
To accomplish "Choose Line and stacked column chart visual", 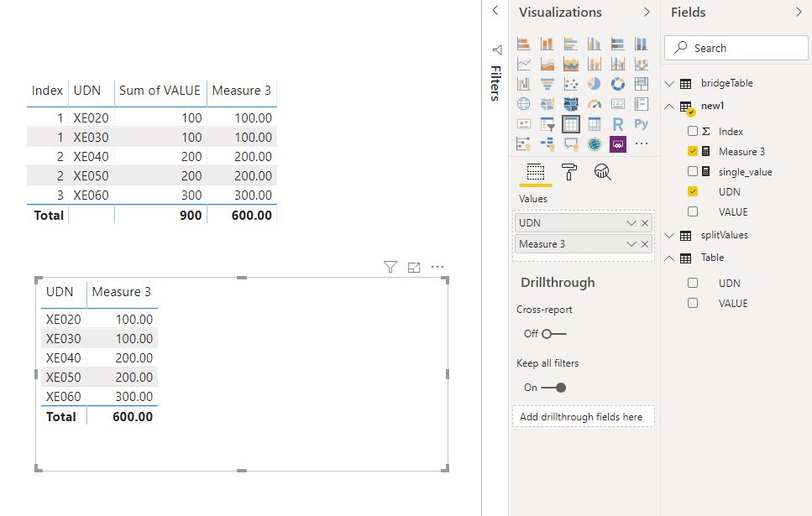I will pos(594,64).
